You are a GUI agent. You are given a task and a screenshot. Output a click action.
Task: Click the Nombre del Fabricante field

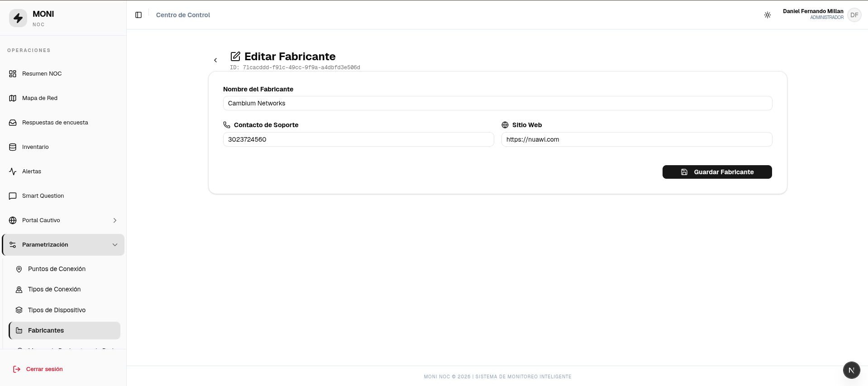(497, 103)
